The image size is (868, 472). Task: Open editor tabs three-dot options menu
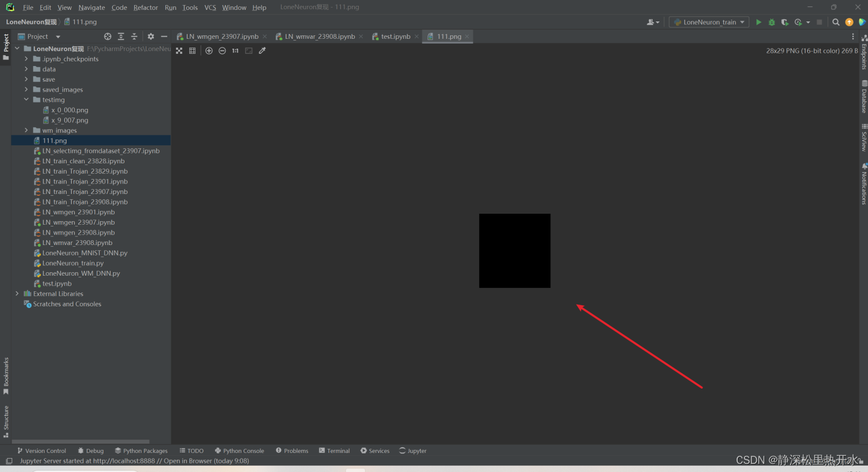(853, 36)
